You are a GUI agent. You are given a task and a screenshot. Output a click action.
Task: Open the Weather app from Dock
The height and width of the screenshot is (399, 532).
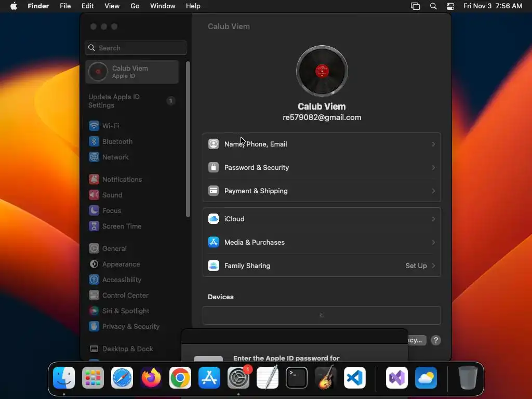[x=426, y=378]
